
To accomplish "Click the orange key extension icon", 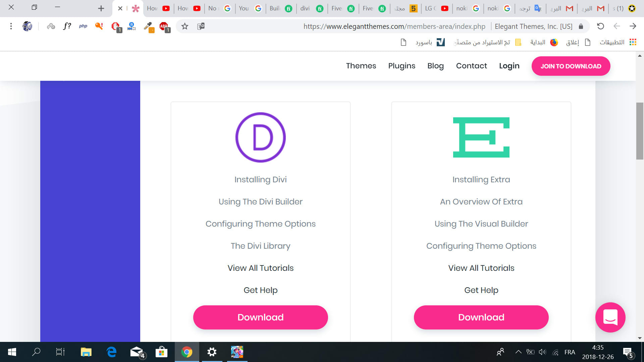I will tap(99, 26).
